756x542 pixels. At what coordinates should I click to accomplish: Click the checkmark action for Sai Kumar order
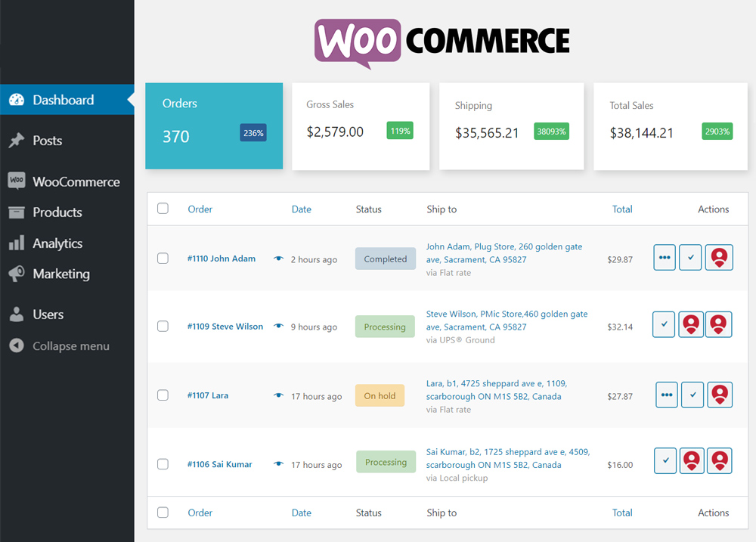(x=665, y=460)
